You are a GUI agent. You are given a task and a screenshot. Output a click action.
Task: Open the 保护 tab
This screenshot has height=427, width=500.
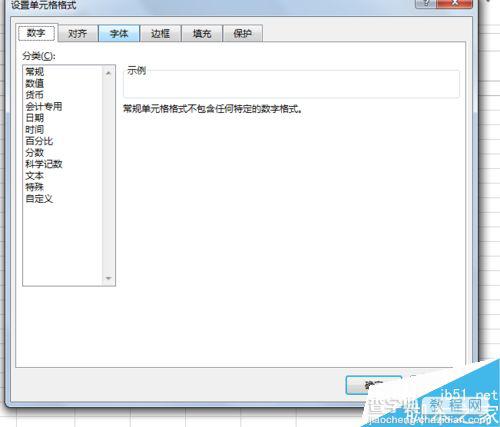pyautogui.click(x=243, y=34)
